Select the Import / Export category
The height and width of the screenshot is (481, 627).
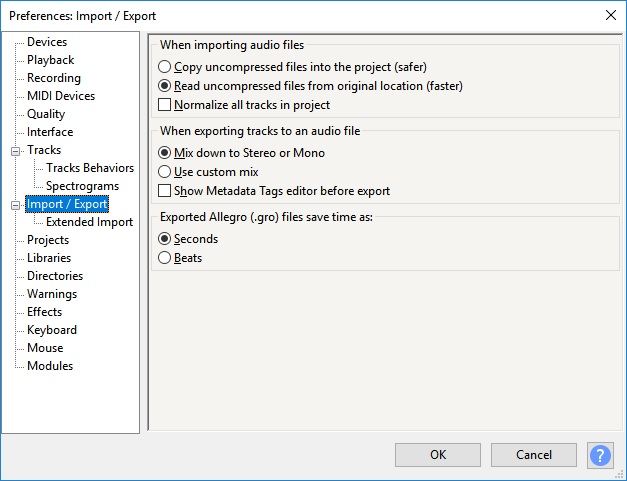pos(67,204)
